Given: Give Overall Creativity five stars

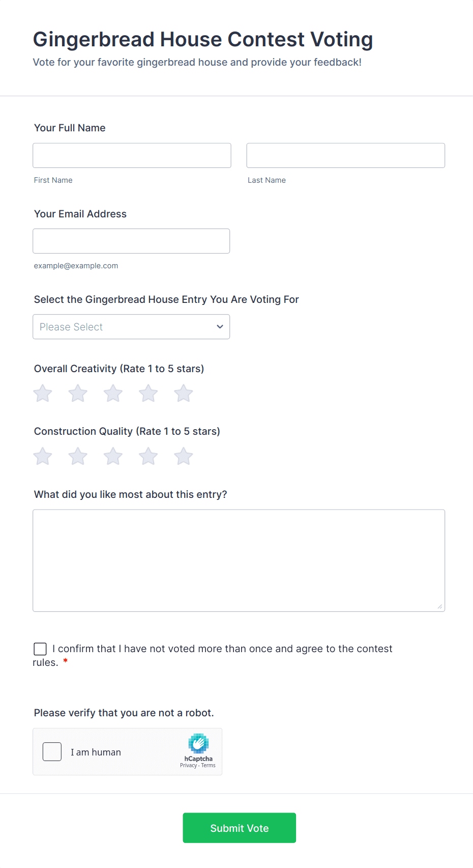Looking at the screenshot, I should pos(183,394).
